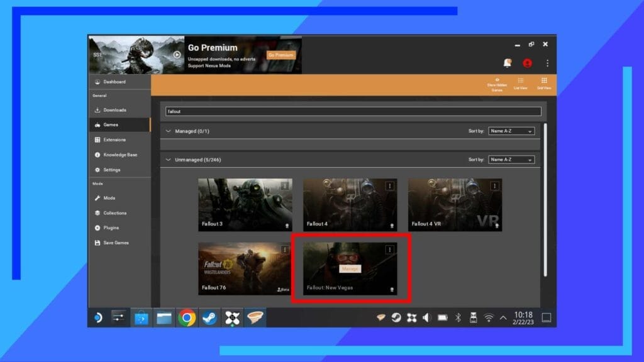Expand hidden system tray icons
The height and width of the screenshot is (362, 644).
503,317
